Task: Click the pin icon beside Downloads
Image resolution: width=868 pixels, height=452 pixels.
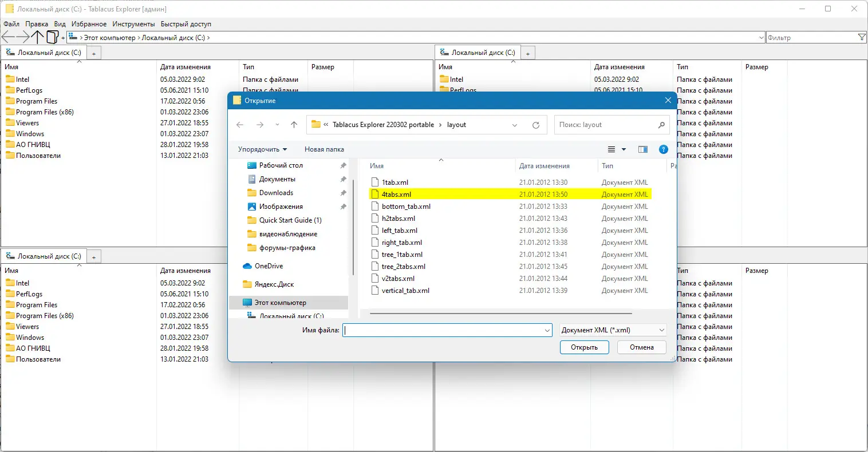Action: (343, 193)
